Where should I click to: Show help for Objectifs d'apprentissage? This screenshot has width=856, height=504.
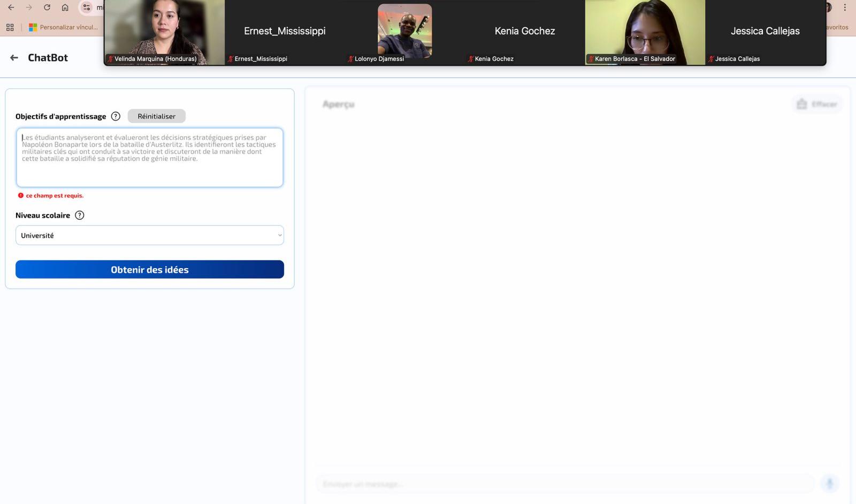pos(116,116)
